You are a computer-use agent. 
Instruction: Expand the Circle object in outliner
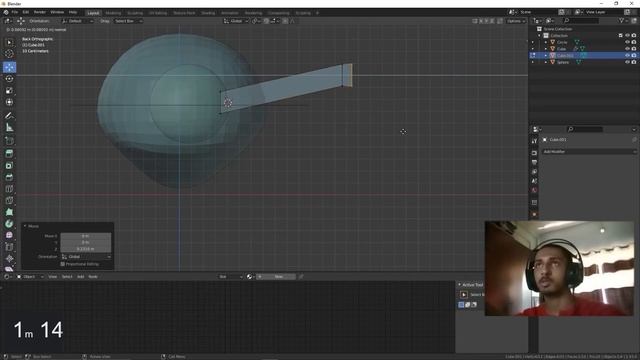coord(546,42)
